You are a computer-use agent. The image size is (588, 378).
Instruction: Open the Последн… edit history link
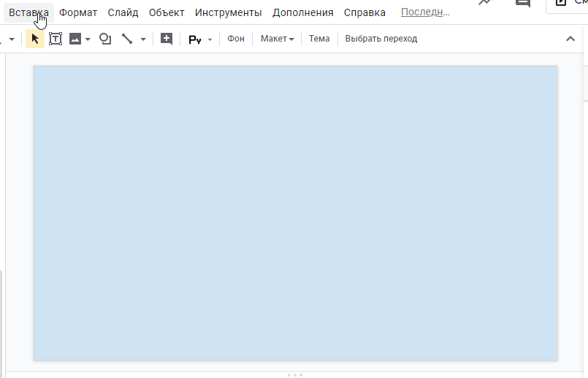pos(425,12)
